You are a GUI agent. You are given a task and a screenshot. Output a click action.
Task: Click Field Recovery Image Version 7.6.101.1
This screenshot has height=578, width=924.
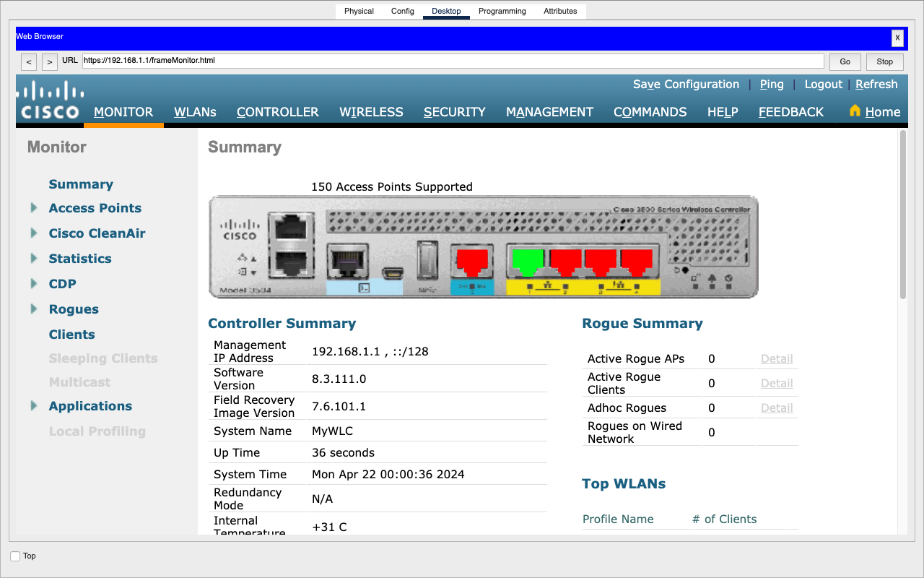tap(339, 407)
